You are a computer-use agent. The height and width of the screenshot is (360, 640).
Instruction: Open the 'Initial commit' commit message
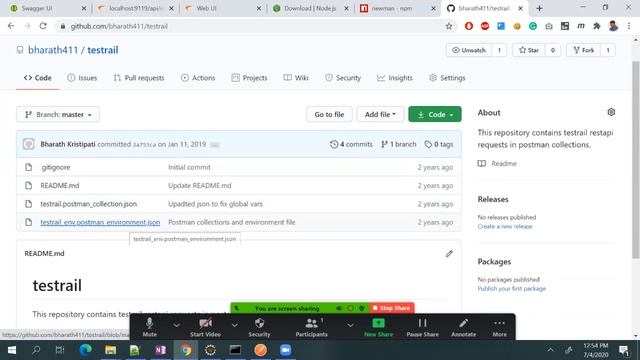(189, 167)
